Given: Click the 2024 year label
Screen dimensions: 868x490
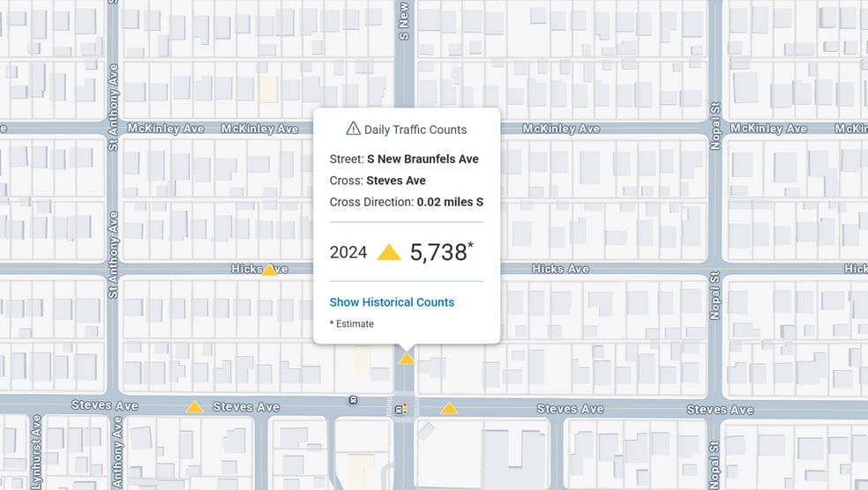Looking at the screenshot, I should click(348, 253).
